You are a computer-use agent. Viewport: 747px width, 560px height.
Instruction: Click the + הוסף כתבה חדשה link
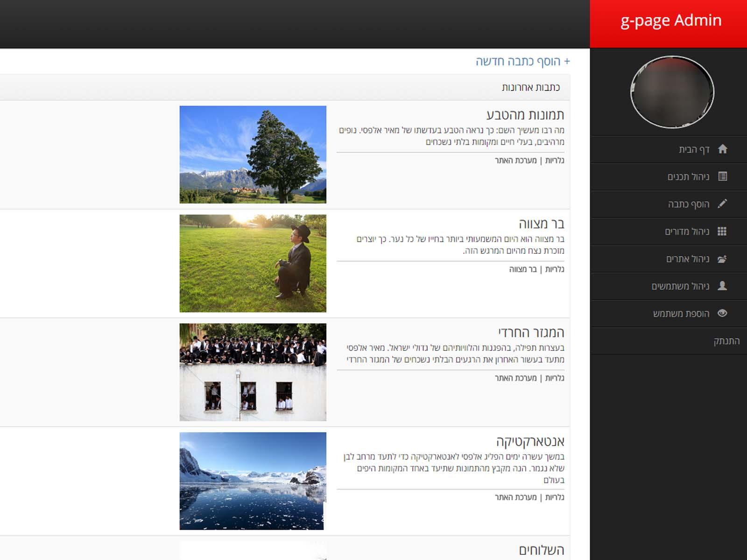523,62
